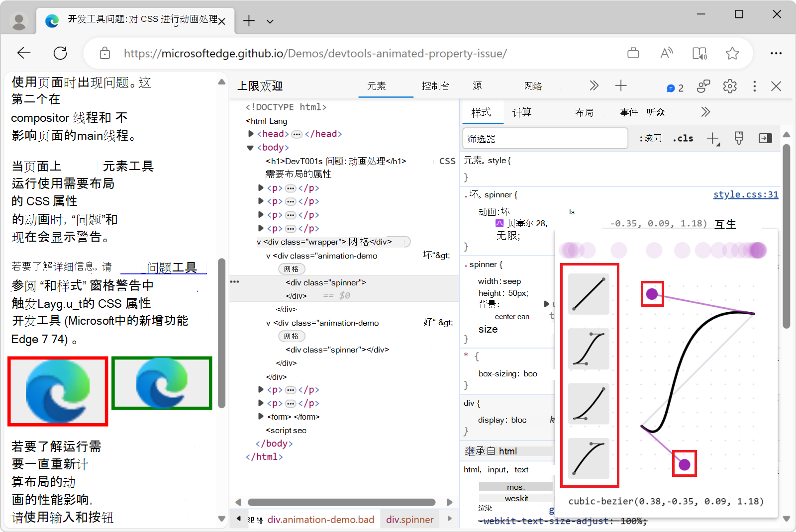Open the 计算 computed styles tab
This screenshot has width=796, height=532.
522,112
